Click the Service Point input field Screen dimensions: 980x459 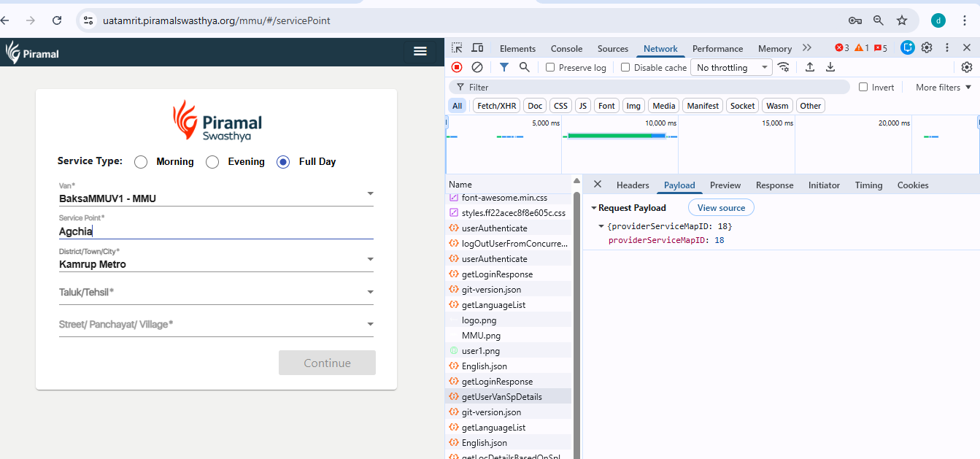215,232
